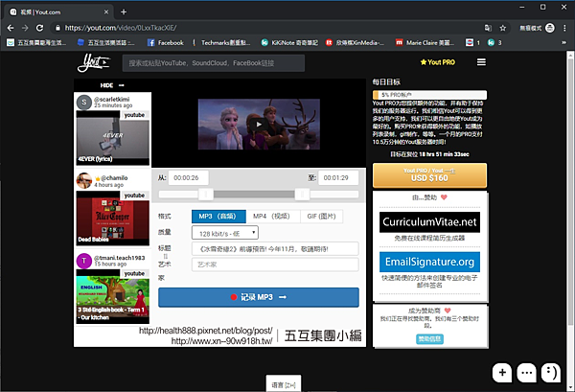Click the right trim slider handle
The width and height of the screenshot is (575, 392).
point(302,195)
